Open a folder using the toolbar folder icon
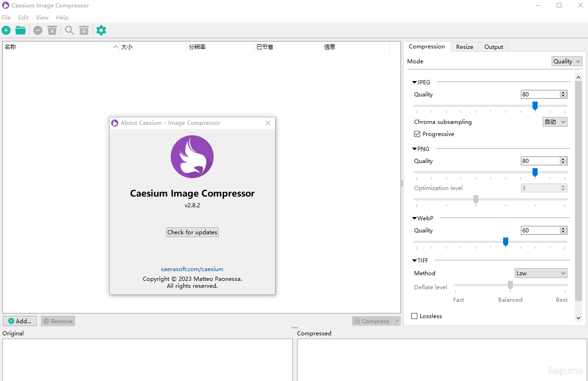Image resolution: width=588 pixels, height=381 pixels. tap(21, 30)
